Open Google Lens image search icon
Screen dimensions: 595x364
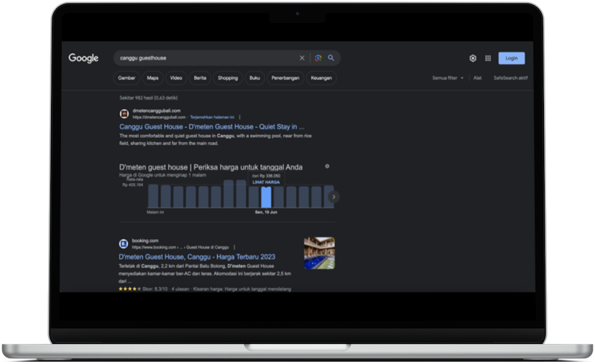pyautogui.click(x=318, y=58)
